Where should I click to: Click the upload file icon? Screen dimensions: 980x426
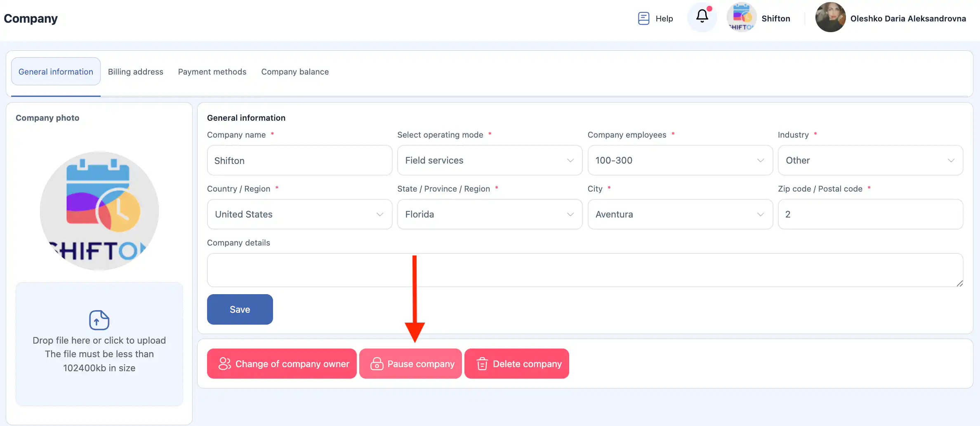[99, 320]
